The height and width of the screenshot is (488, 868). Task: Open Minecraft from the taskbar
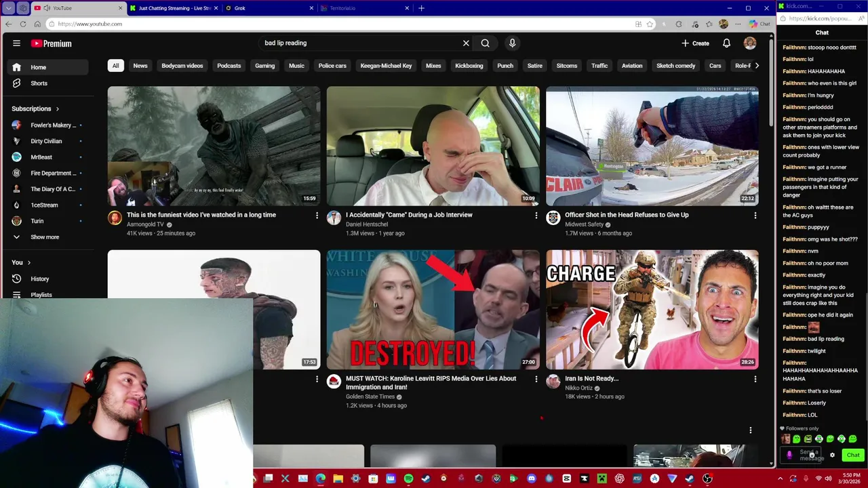tap(601, 479)
